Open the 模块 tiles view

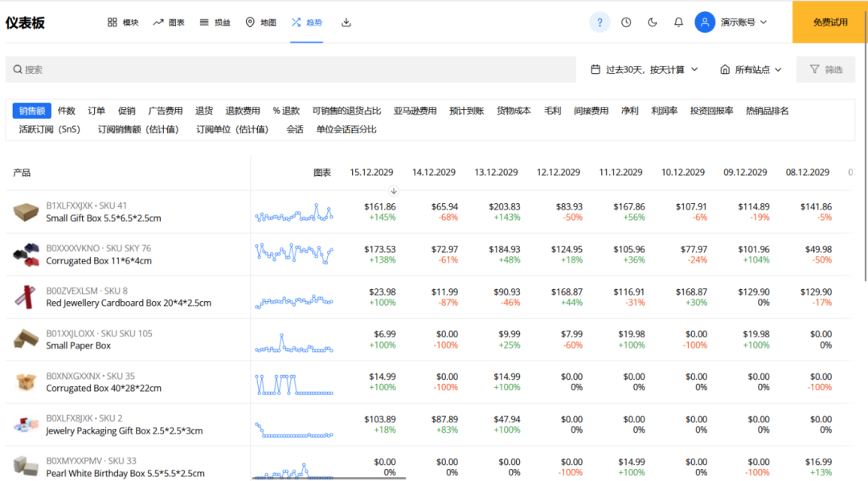(x=123, y=22)
